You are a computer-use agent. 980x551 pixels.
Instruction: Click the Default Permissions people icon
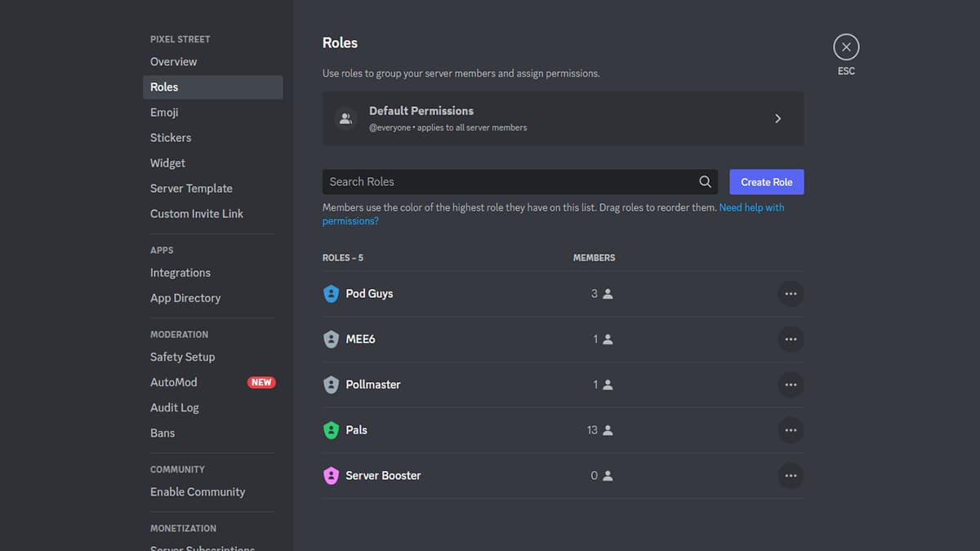click(x=345, y=118)
